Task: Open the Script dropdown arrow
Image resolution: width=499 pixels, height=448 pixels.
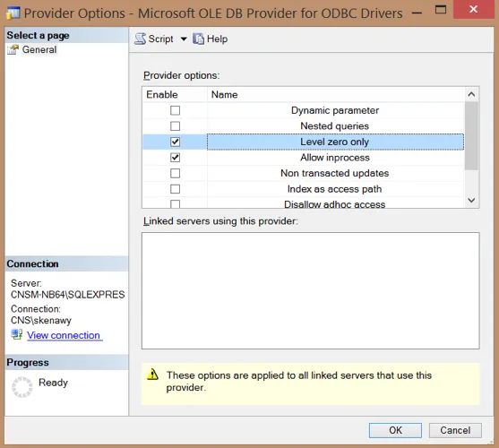Action: coord(184,39)
